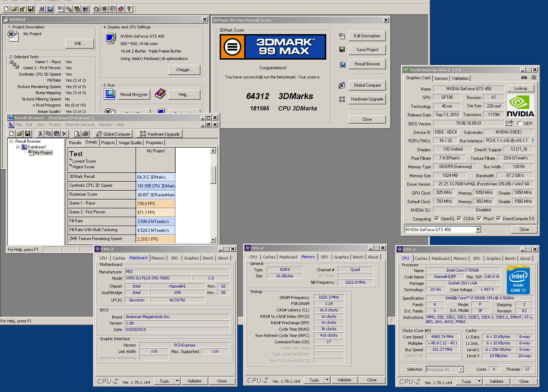Click Validate in the CPU-Z Memory window
This screenshot has width=548, height=392.
[x=344, y=380]
